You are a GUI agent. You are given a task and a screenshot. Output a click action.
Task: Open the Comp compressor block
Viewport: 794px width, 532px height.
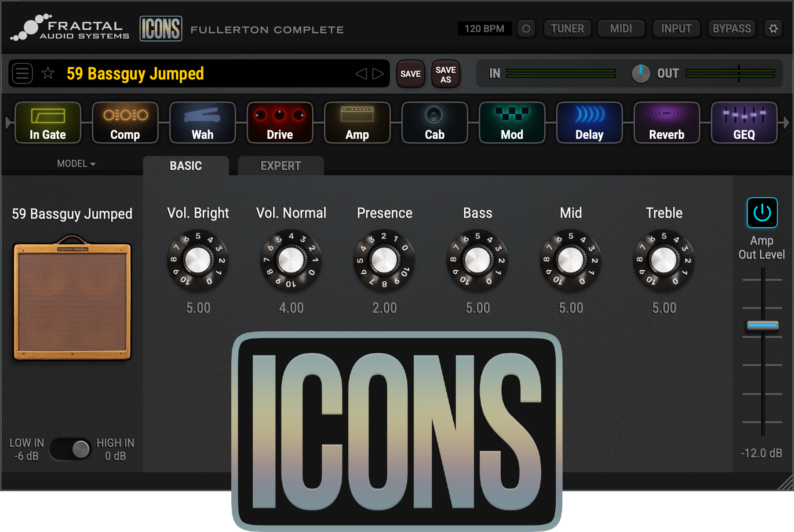125,123
